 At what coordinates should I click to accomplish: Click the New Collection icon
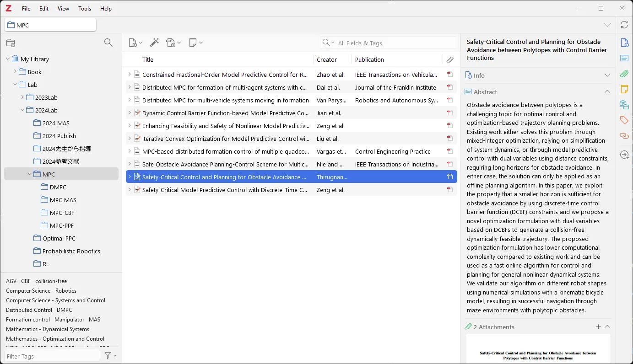(x=11, y=43)
